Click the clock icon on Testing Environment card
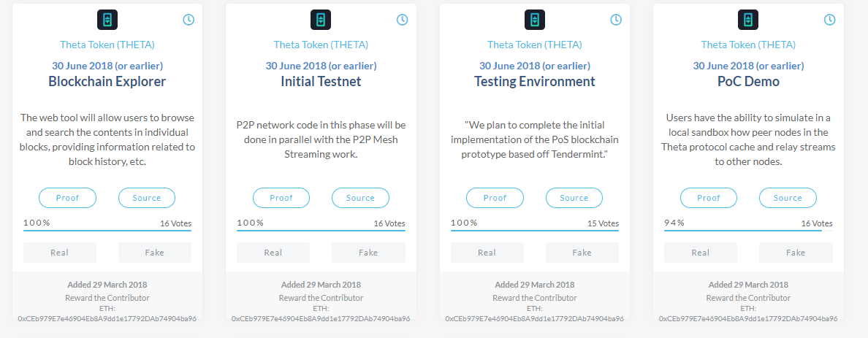 (616, 20)
